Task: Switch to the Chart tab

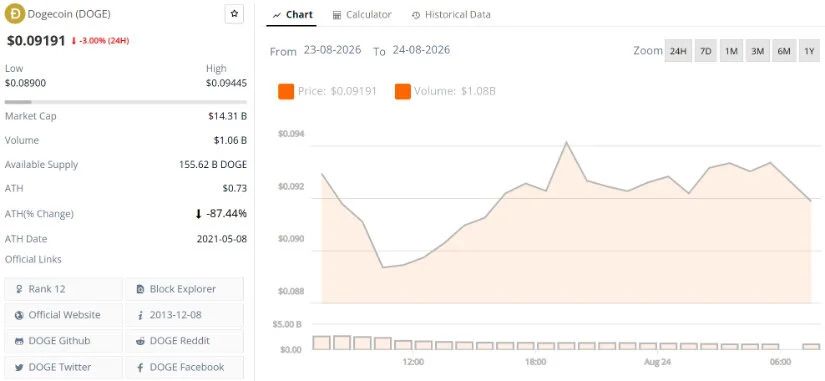Action: 292,15
